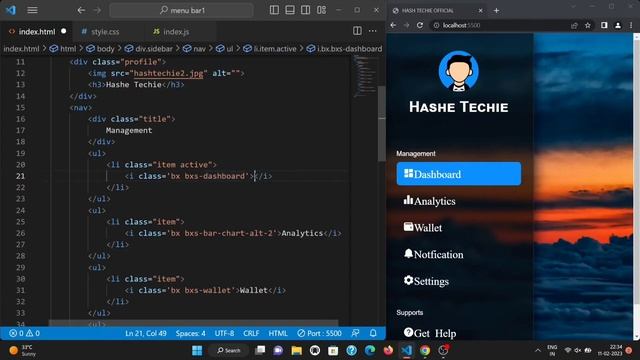Open File Explorer from the taskbar
640x360 pixels.
[x=296, y=350]
